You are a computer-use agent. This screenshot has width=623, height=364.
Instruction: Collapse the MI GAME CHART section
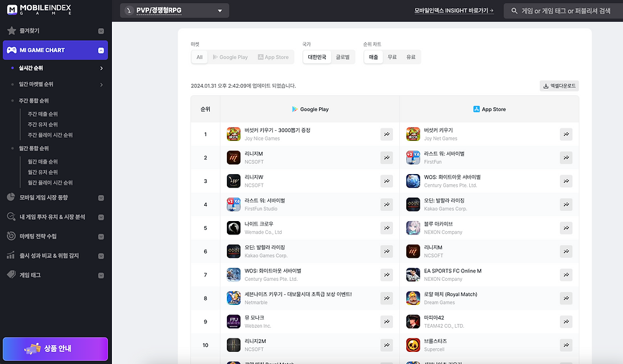coord(101,50)
